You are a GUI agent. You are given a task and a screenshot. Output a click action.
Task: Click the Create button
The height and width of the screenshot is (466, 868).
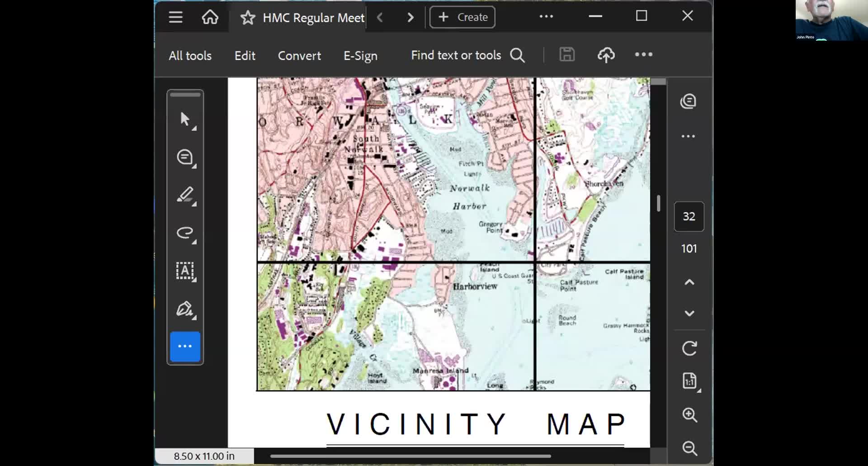tap(462, 17)
